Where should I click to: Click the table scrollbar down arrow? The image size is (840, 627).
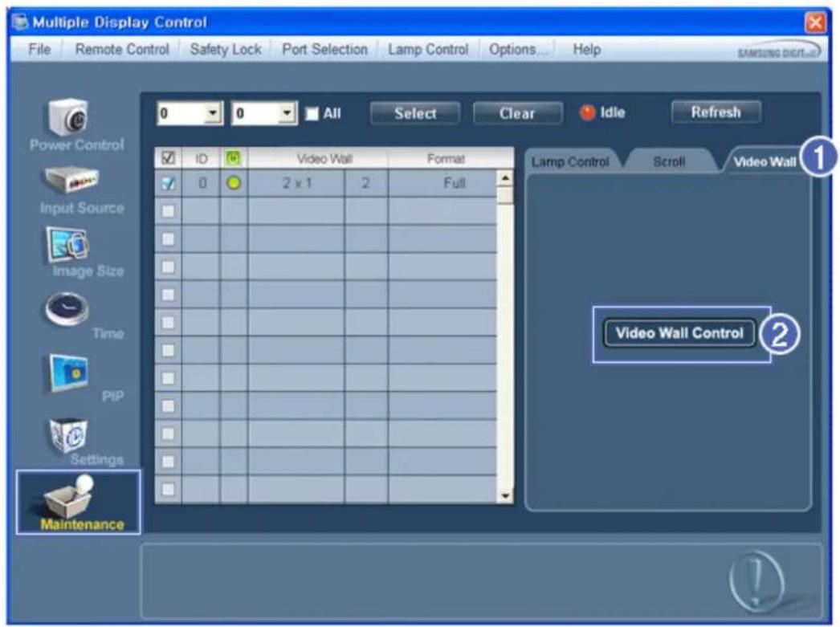pos(504,496)
